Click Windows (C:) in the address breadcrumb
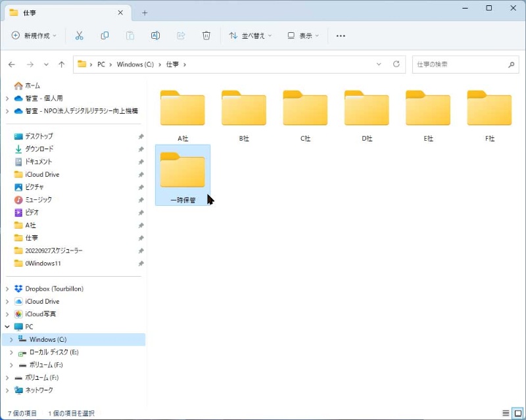 (135, 64)
